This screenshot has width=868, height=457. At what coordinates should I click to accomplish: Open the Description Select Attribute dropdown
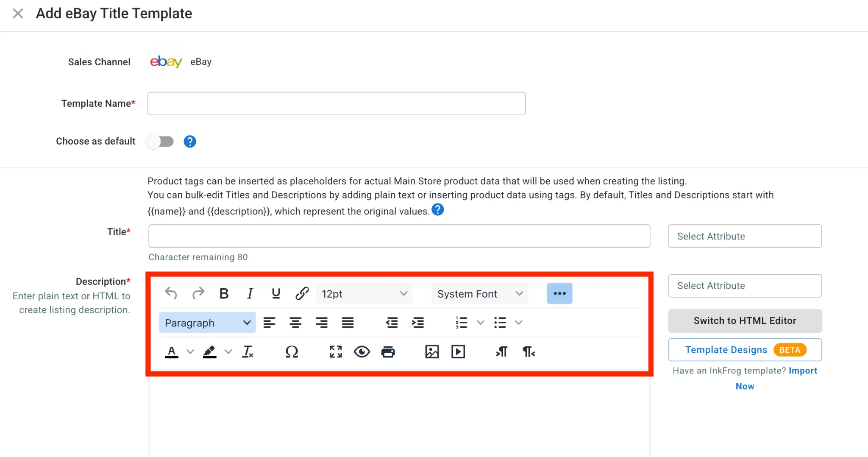[745, 286]
